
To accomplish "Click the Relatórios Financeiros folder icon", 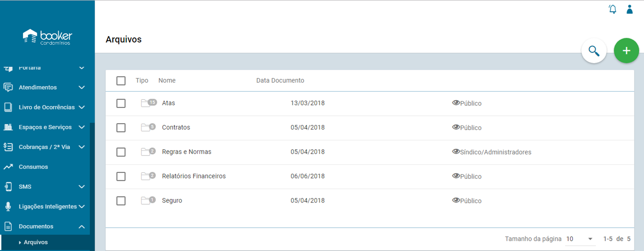I will click(x=146, y=176).
